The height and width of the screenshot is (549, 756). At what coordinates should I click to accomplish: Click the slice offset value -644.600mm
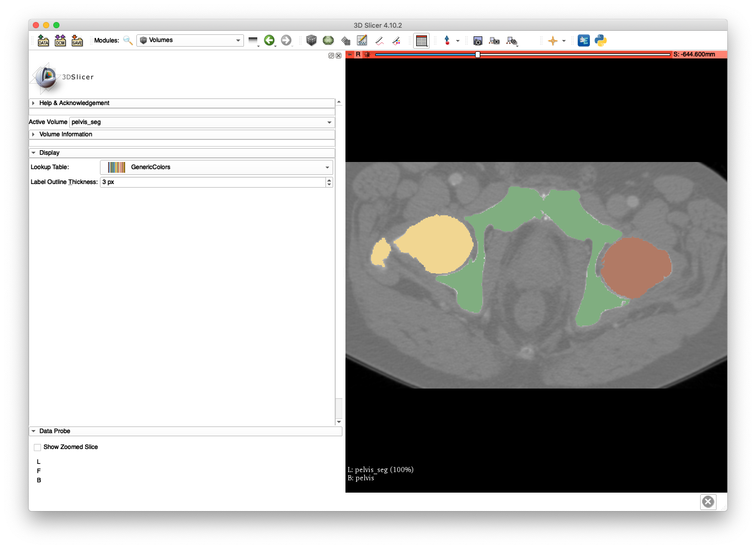coord(694,54)
